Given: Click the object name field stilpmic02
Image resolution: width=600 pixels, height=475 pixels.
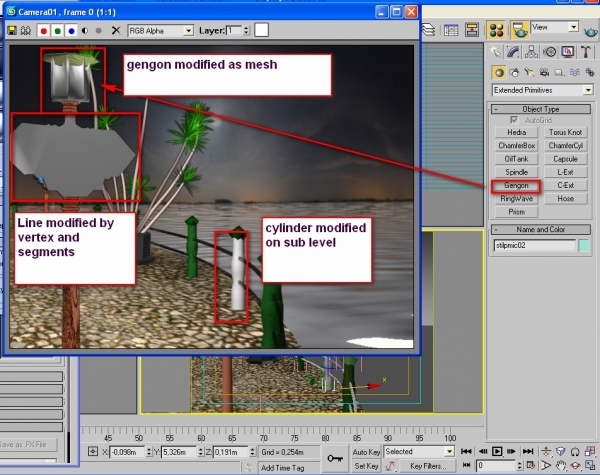Looking at the screenshot, I should [x=535, y=246].
